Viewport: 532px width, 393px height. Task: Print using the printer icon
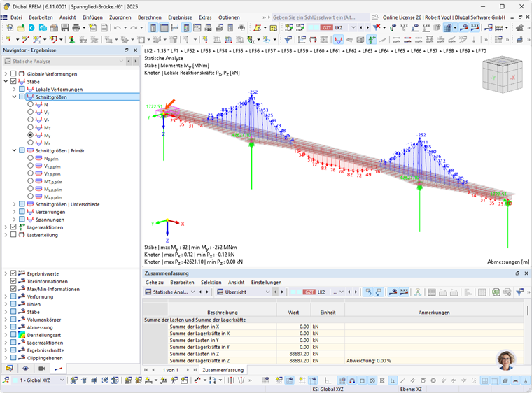pos(76,28)
